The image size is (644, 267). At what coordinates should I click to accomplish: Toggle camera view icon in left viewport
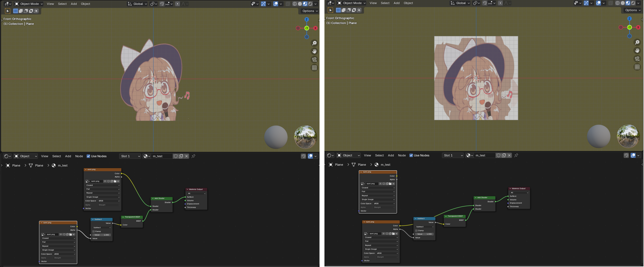pos(314,60)
